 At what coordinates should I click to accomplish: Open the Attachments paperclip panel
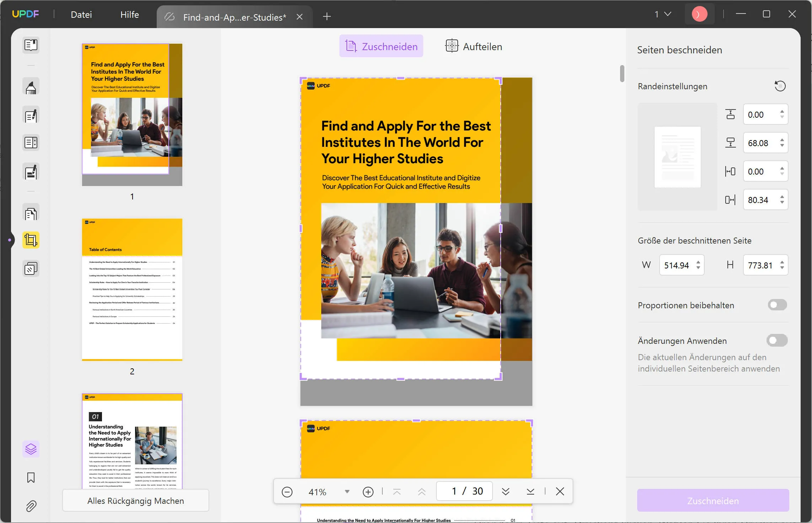click(31, 506)
